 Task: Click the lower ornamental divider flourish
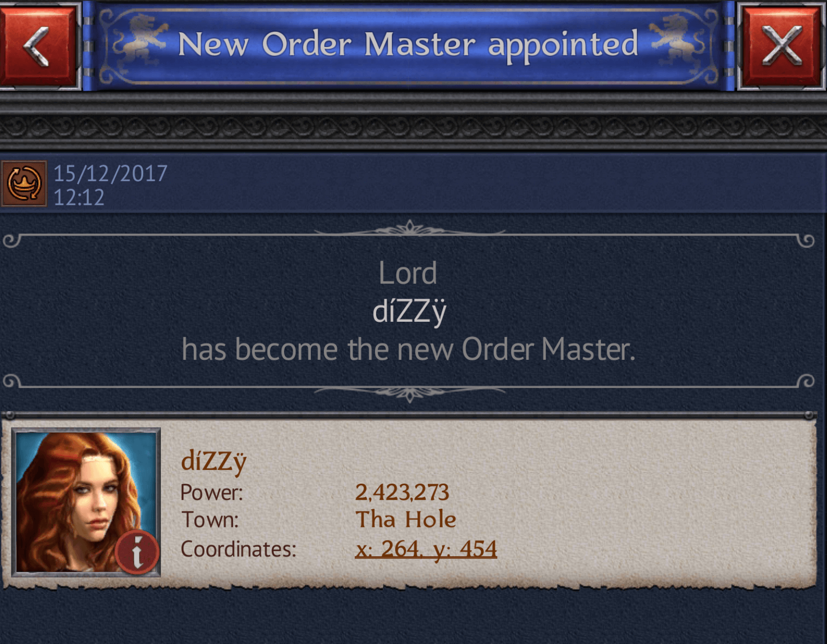(410, 393)
